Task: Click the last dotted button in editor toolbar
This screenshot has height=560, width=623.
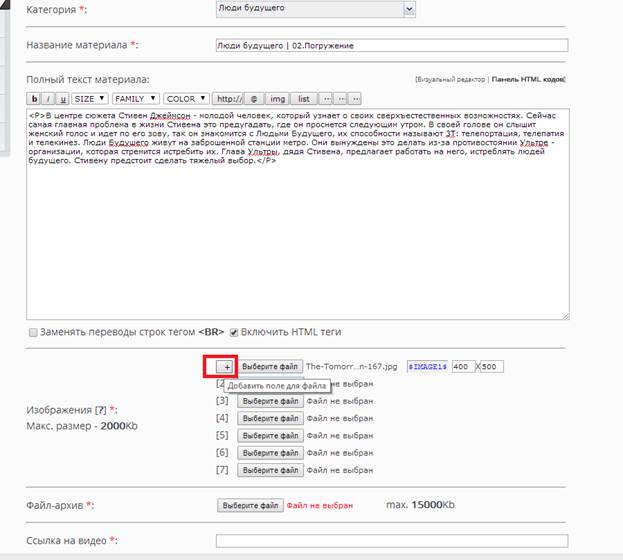Action: click(356, 99)
